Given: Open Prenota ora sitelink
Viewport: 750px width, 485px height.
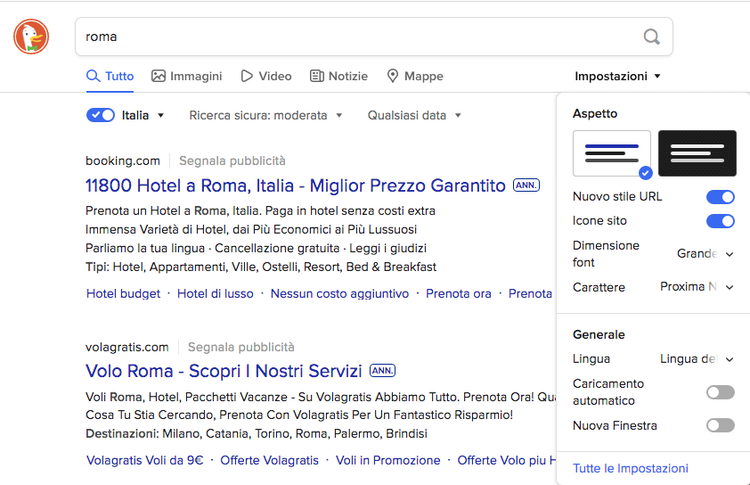Looking at the screenshot, I should pyautogui.click(x=459, y=294).
